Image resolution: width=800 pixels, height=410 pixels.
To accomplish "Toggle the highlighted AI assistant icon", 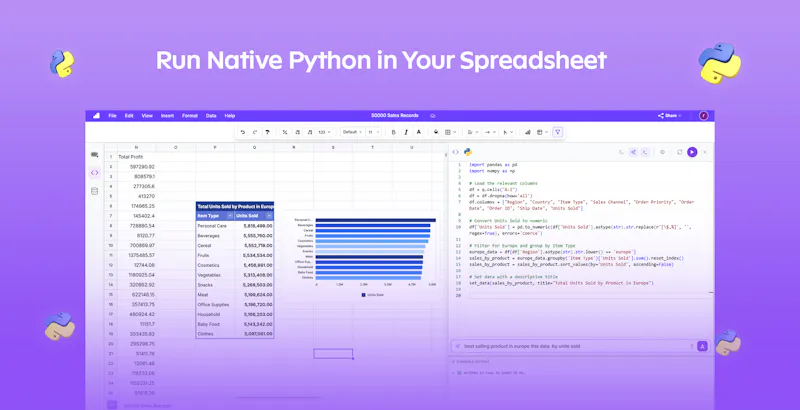I will click(x=633, y=152).
